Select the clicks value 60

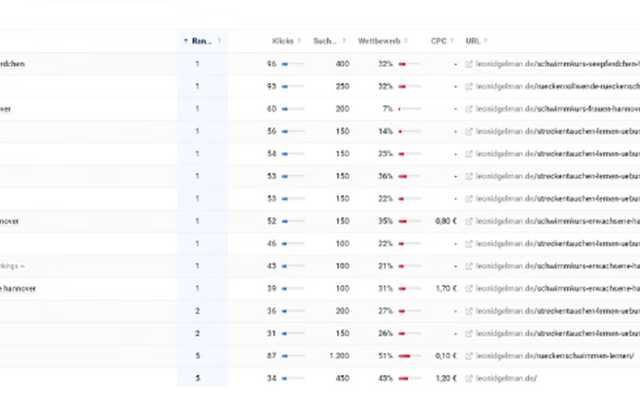[x=272, y=109]
